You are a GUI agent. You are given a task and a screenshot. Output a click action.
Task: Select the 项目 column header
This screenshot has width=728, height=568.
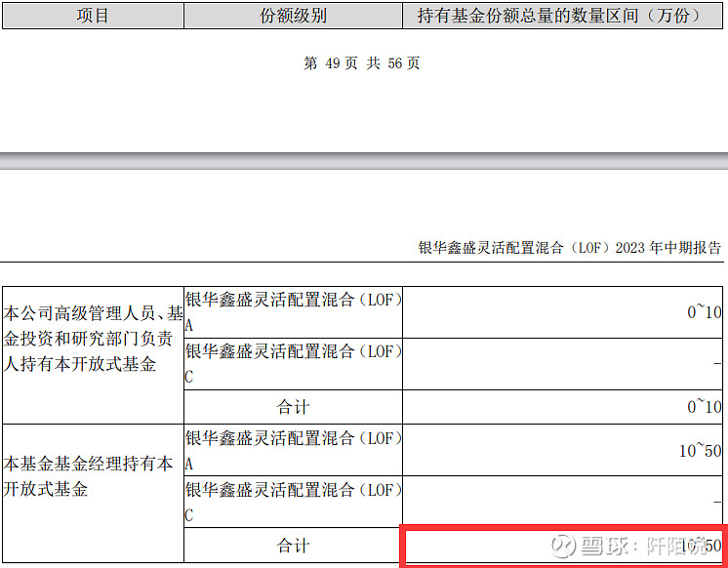click(93, 16)
